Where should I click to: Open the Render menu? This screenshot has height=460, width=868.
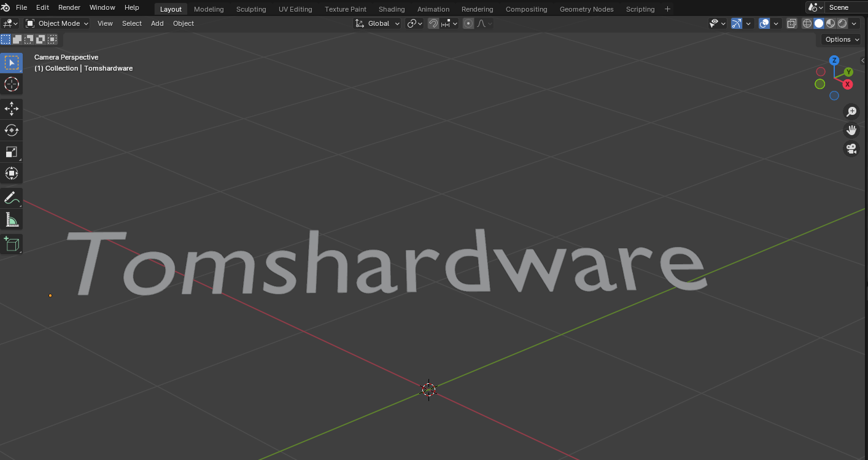coord(69,7)
